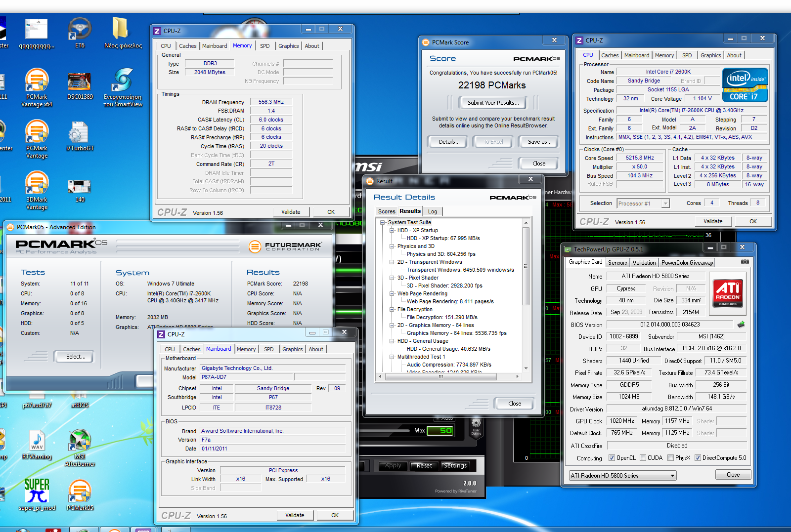
Task: Click the Afterburner User Define gear icon
Action: 476,426
